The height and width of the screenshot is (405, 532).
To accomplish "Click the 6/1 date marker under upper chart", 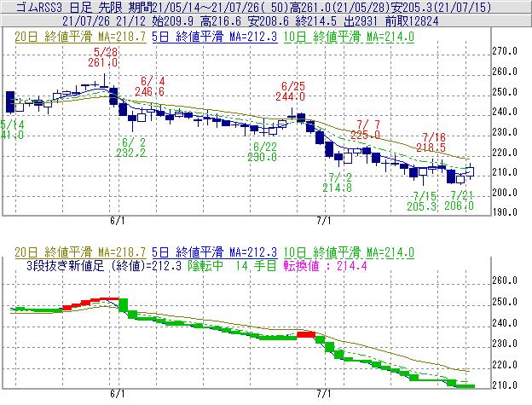I will pyautogui.click(x=118, y=221).
